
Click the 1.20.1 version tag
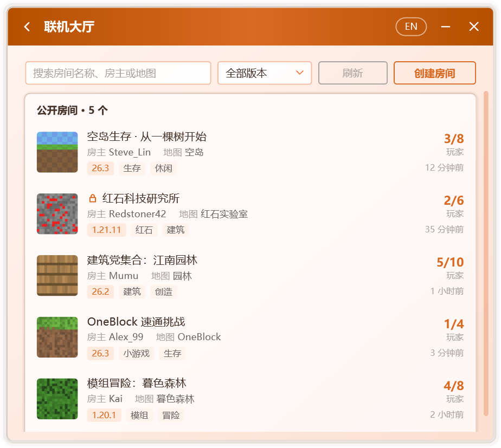[x=104, y=415]
